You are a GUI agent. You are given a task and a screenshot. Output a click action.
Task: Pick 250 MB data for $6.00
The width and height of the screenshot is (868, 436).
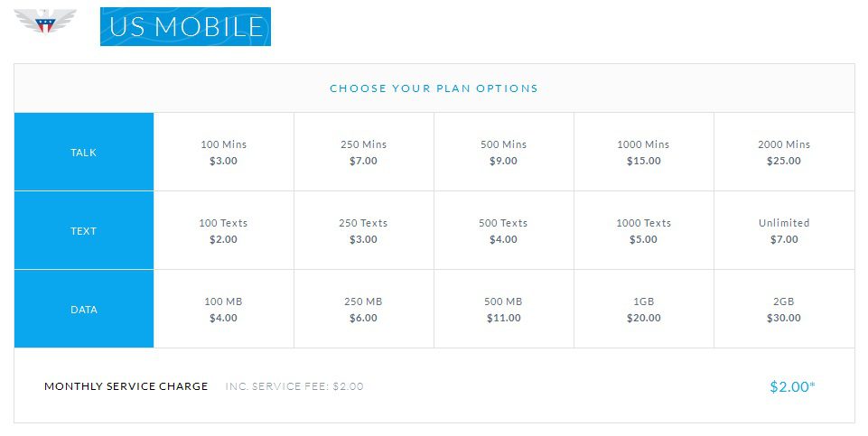tap(364, 310)
